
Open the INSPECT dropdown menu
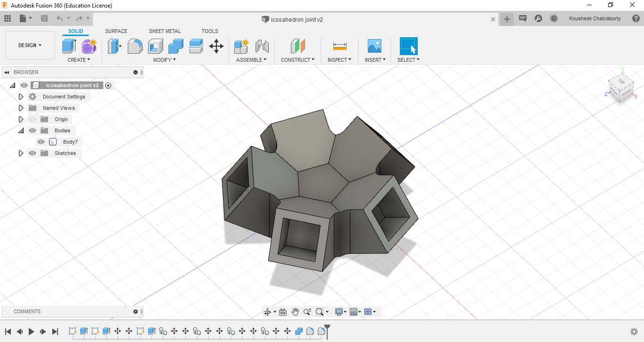click(x=339, y=60)
